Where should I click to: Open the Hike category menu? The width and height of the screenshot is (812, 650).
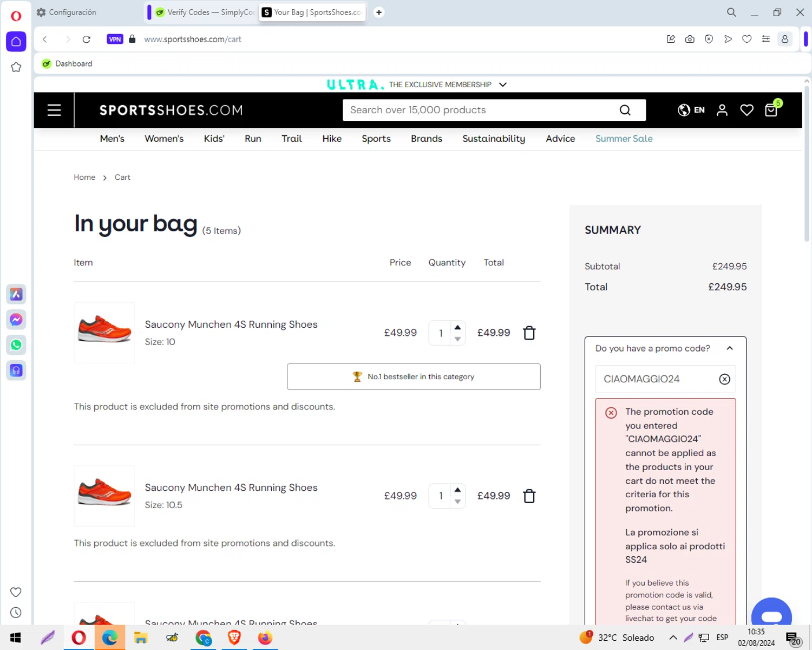[x=332, y=139]
